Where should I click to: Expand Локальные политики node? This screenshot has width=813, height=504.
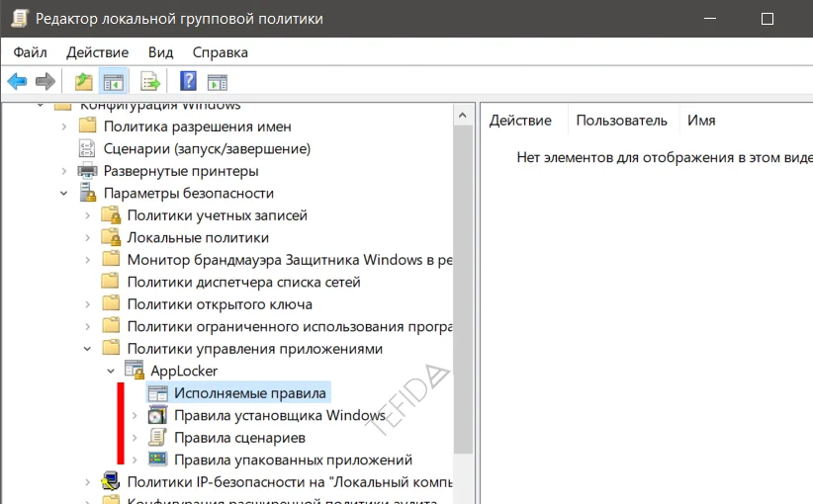point(88,238)
